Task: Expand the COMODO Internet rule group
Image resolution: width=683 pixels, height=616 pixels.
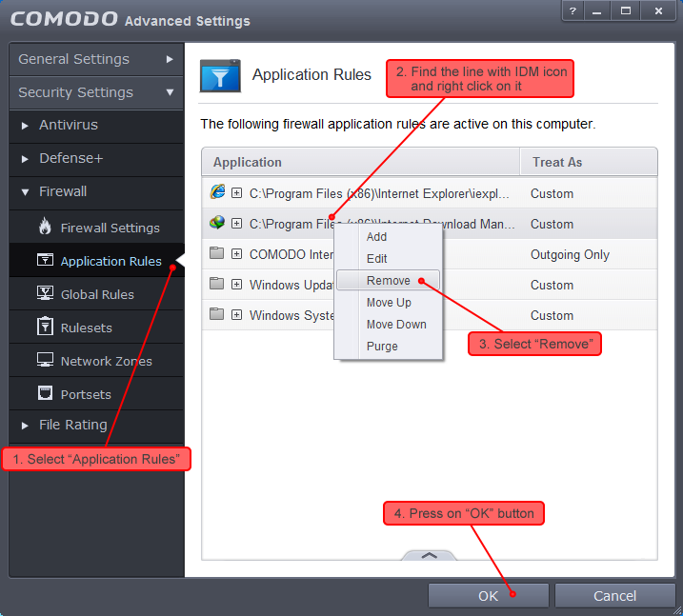Action: (236, 254)
